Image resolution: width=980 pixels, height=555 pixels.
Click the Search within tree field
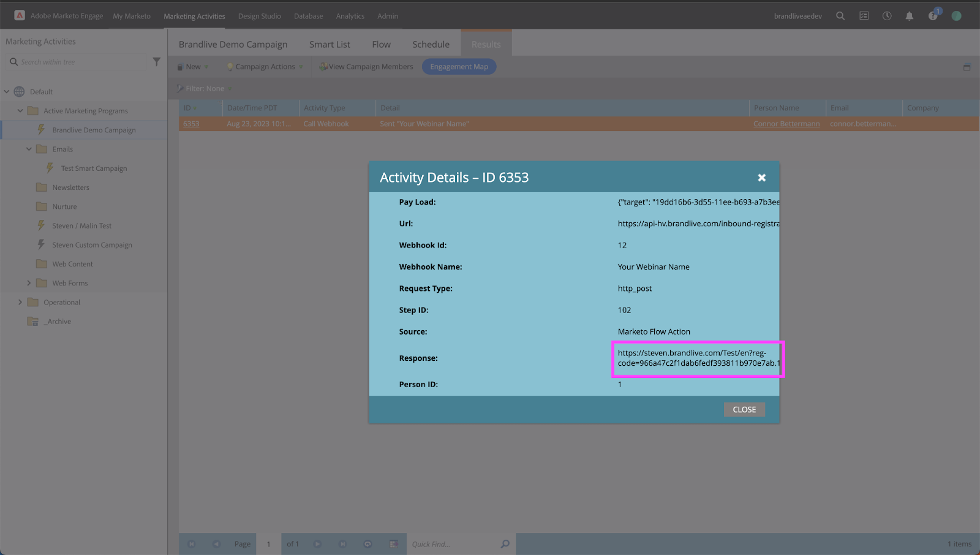[x=77, y=62]
